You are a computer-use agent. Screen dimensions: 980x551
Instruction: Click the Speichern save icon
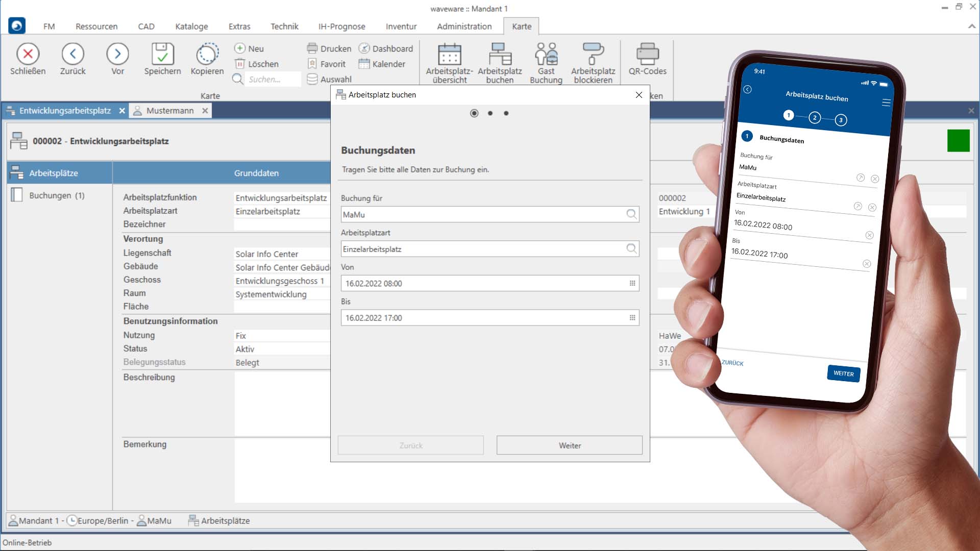[162, 54]
